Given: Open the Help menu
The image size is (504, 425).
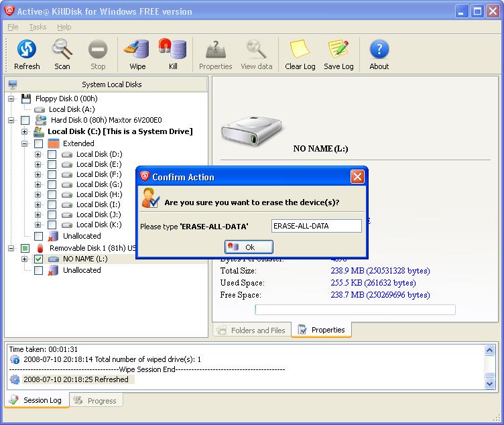Looking at the screenshot, I should 64,27.
